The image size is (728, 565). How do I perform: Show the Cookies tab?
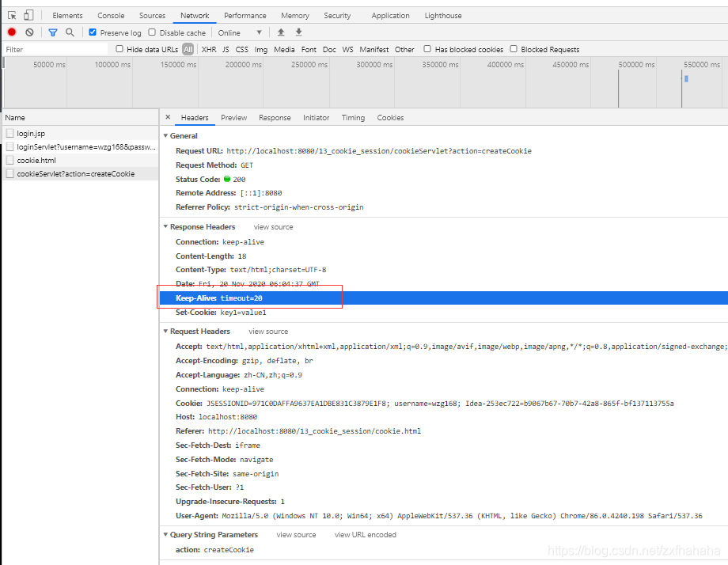tap(390, 117)
